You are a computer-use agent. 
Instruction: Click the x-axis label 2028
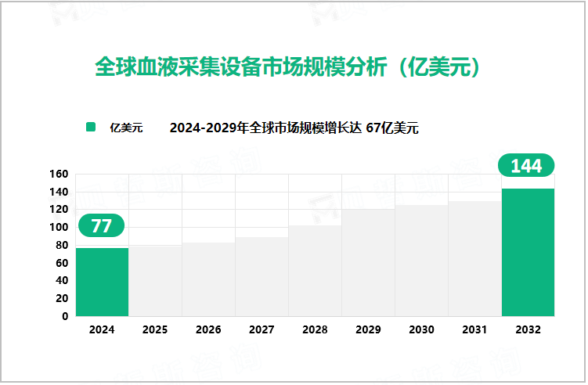tap(315, 329)
